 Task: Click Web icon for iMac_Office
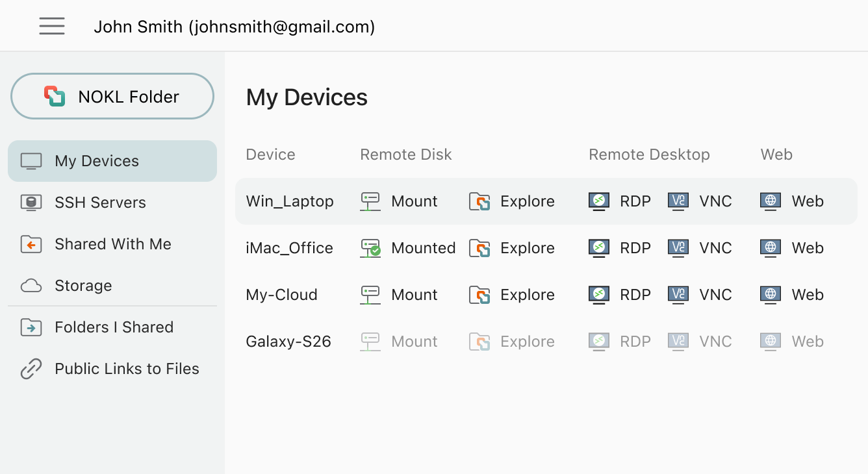pyautogui.click(x=771, y=248)
